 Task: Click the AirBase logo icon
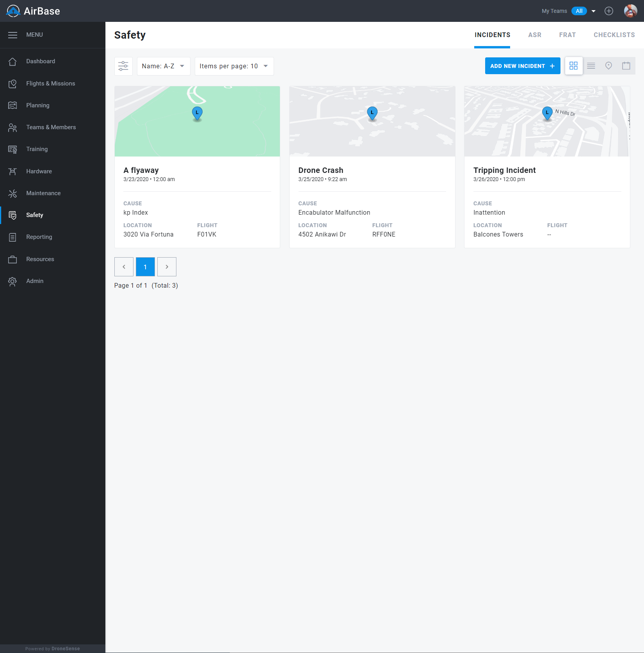(x=13, y=11)
